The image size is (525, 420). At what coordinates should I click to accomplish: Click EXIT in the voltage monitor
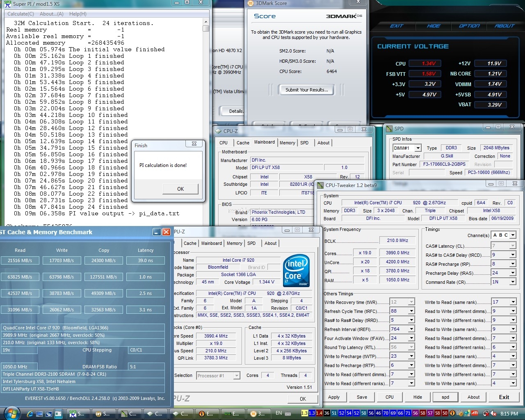(397, 26)
